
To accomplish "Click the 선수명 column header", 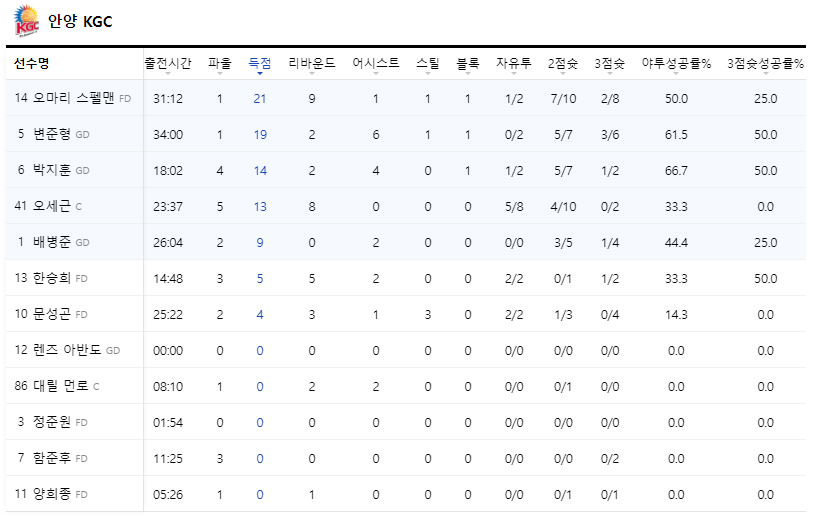I will (x=31, y=63).
